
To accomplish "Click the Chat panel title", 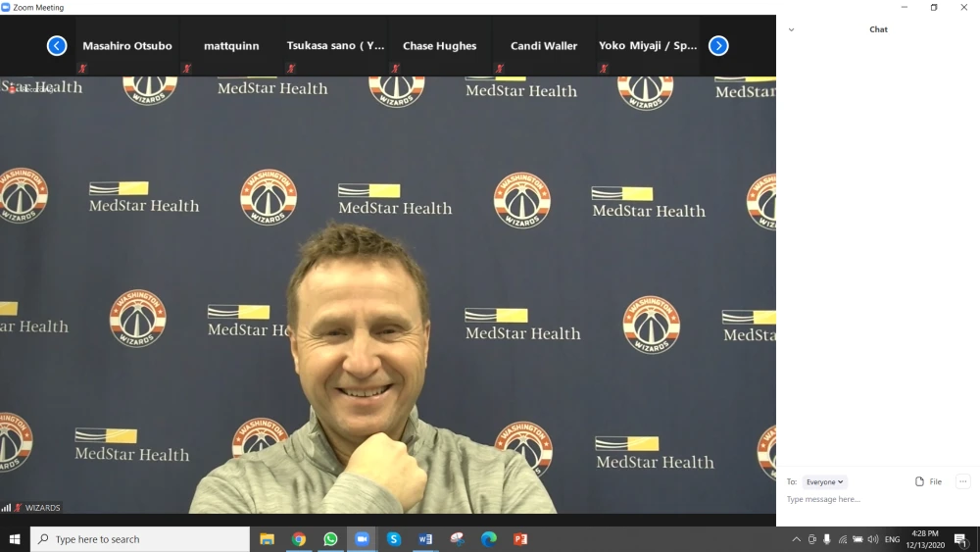I will [x=878, y=29].
